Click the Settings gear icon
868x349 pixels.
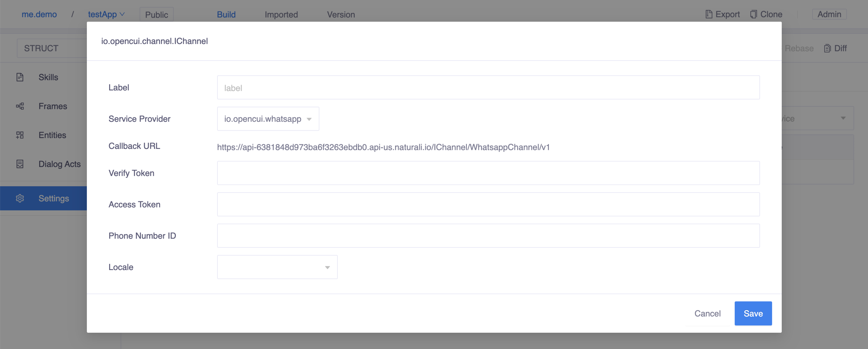click(20, 198)
